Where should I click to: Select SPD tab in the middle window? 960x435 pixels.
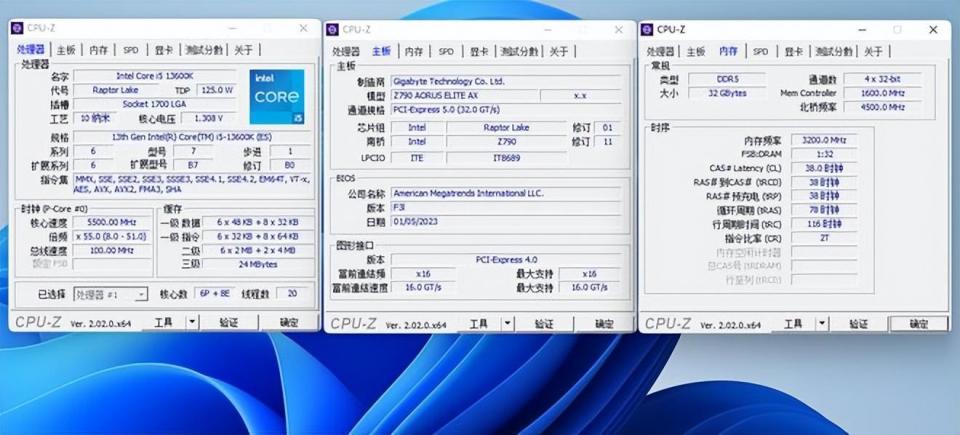click(x=446, y=51)
